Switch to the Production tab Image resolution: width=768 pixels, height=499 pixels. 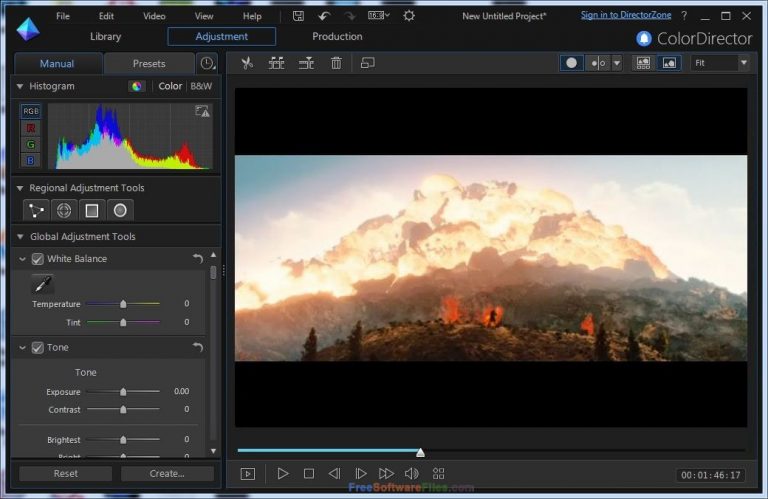pos(337,37)
